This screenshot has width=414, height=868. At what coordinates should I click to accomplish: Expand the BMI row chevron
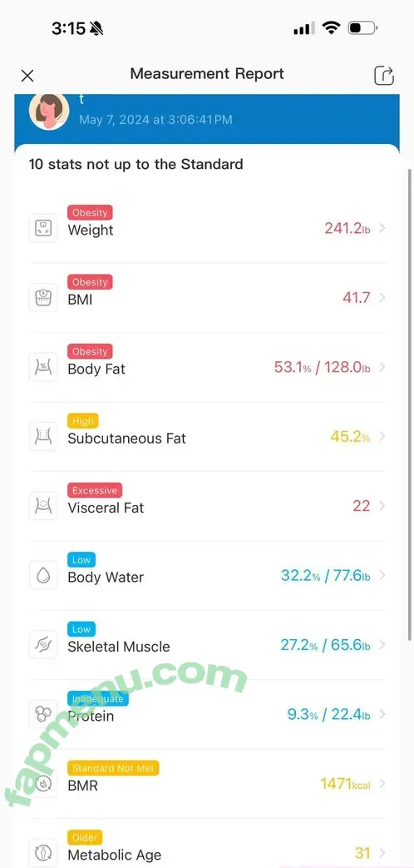[x=382, y=297]
